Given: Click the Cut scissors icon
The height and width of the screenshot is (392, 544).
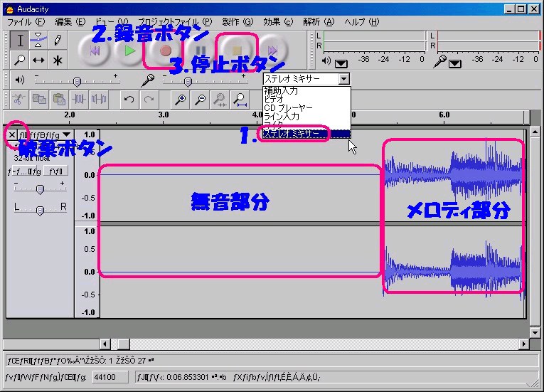Looking at the screenshot, I should (19, 100).
